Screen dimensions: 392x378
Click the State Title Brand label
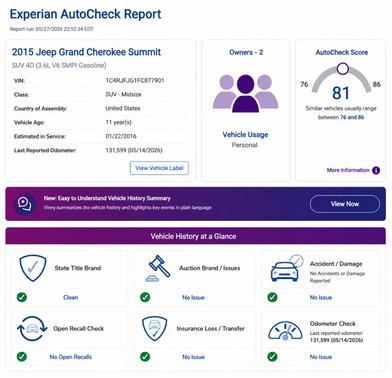[x=78, y=268]
